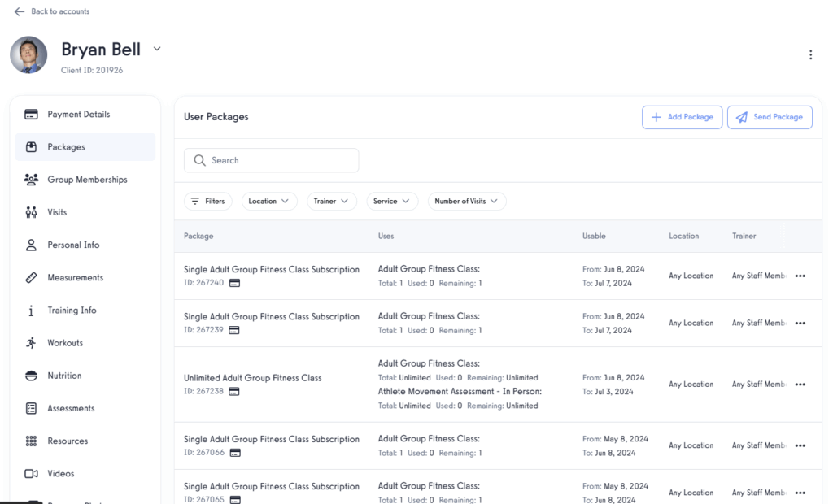Open the three-dot menu on the client profile
The width and height of the screenshot is (833, 504).
click(810, 54)
